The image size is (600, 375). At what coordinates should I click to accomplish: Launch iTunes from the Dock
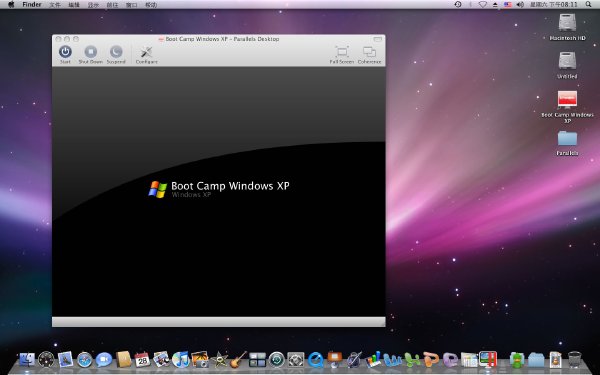(181, 359)
